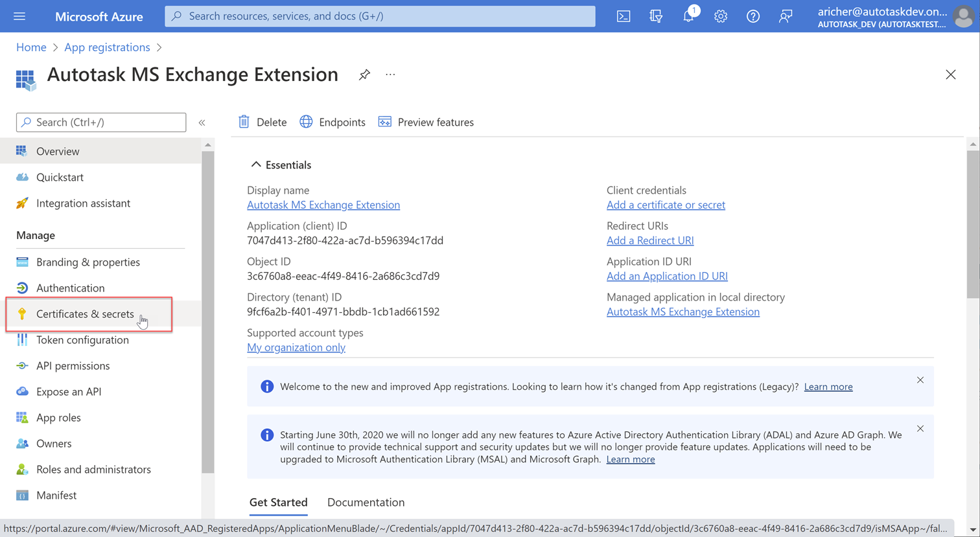Click the Delete trash icon
Viewport: 980px width, 537px height.
(244, 122)
